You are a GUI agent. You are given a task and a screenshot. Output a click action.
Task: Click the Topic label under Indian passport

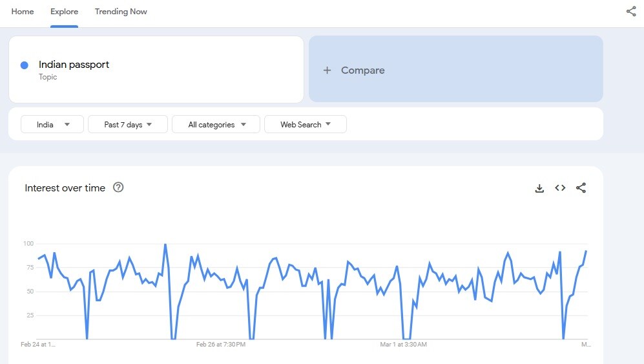(x=48, y=77)
